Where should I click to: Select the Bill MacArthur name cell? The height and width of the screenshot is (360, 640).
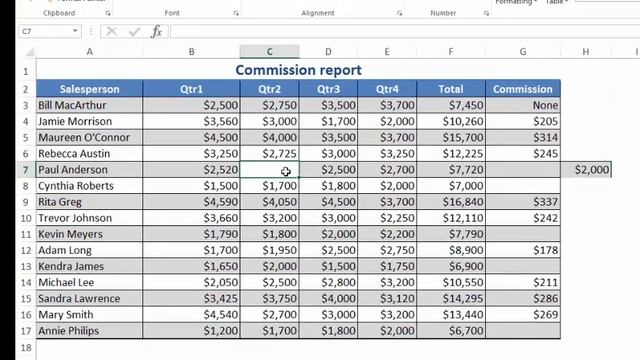pos(89,105)
